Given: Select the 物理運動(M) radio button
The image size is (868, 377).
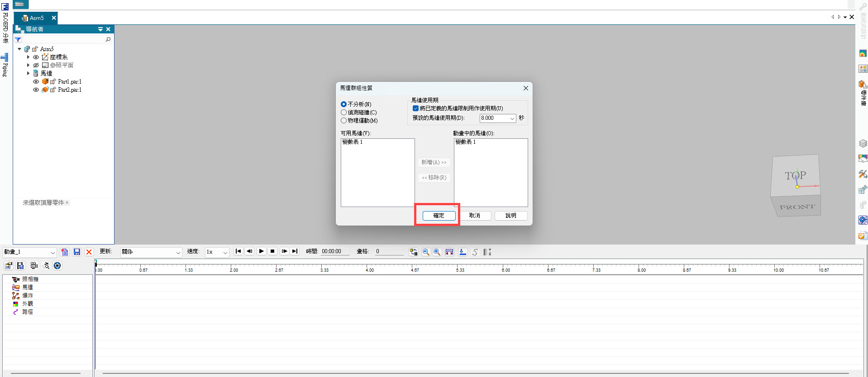Looking at the screenshot, I should coord(344,121).
